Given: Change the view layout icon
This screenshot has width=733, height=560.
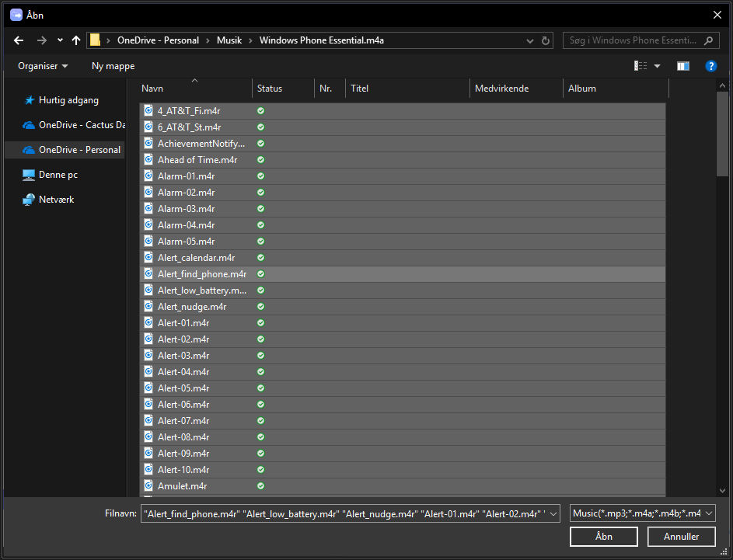Looking at the screenshot, I should (641, 66).
